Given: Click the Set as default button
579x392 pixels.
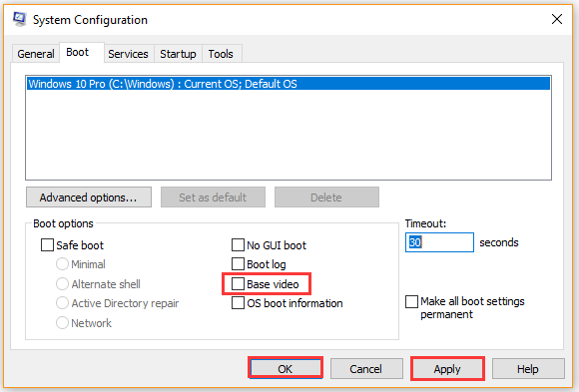Looking at the screenshot, I should (x=213, y=197).
